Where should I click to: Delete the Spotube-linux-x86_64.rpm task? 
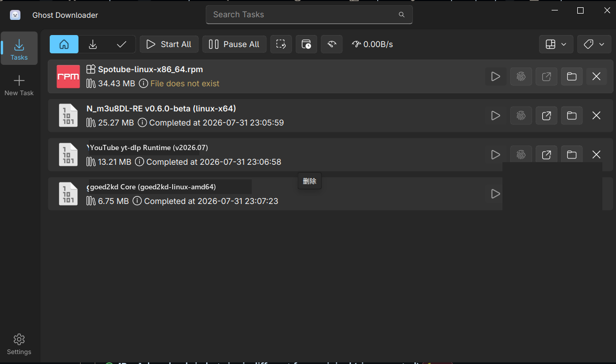pos(596,76)
